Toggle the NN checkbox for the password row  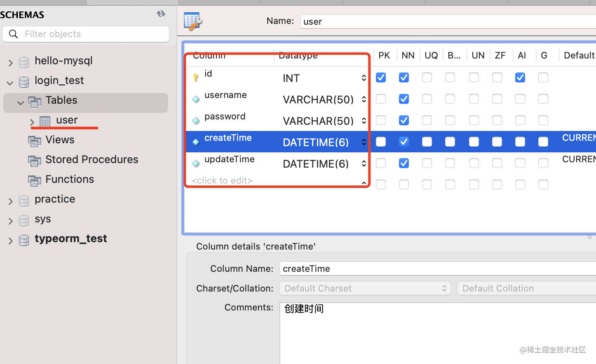click(404, 120)
